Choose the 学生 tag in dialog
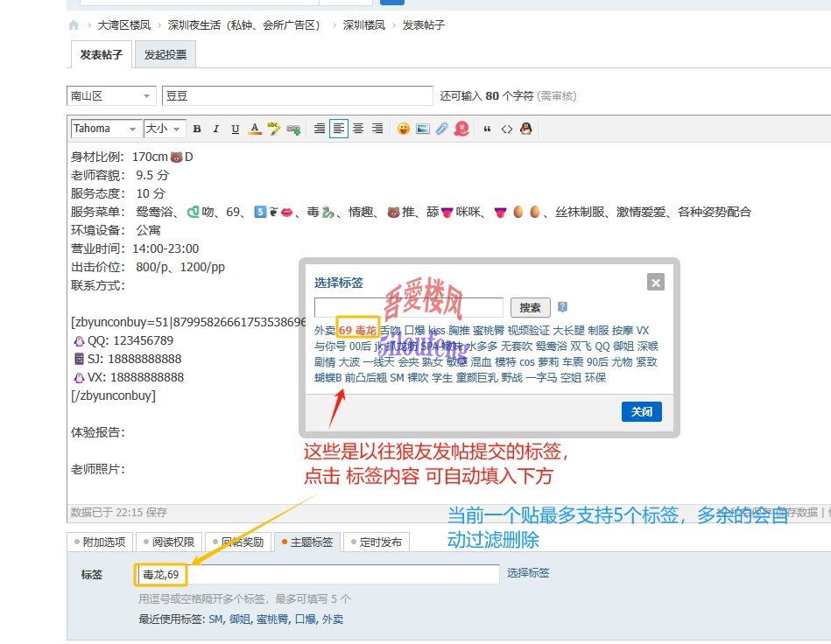This screenshot has width=831, height=644. click(x=442, y=378)
